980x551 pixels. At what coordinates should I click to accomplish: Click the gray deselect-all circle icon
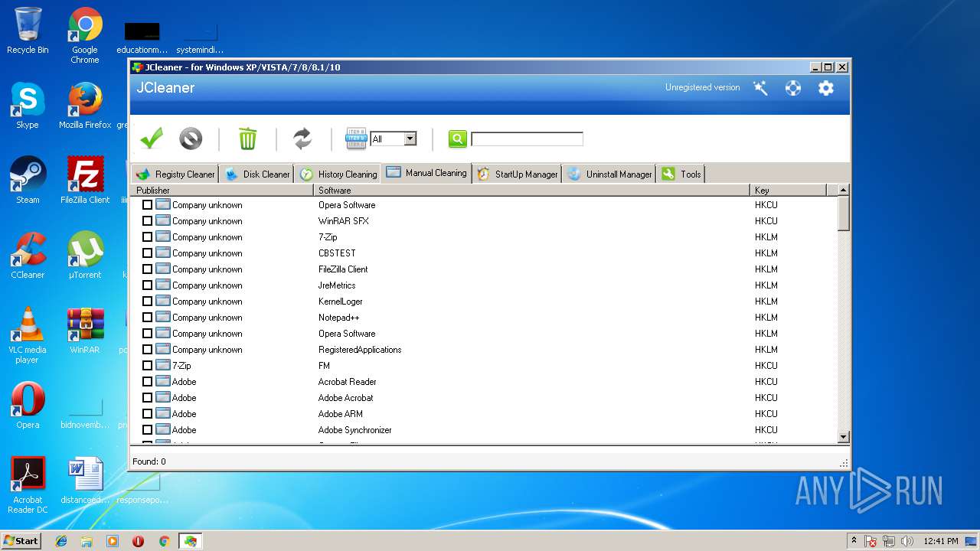[x=191, y=139]
